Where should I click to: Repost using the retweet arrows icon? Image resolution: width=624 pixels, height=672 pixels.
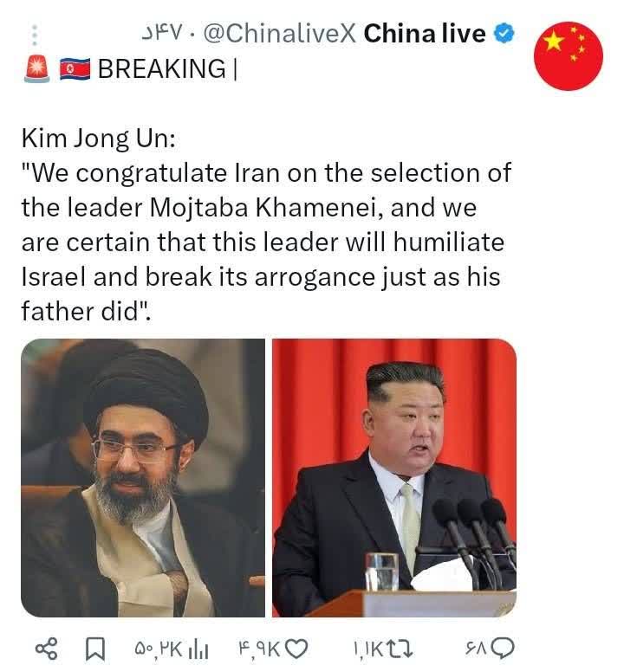click(400, 649)
